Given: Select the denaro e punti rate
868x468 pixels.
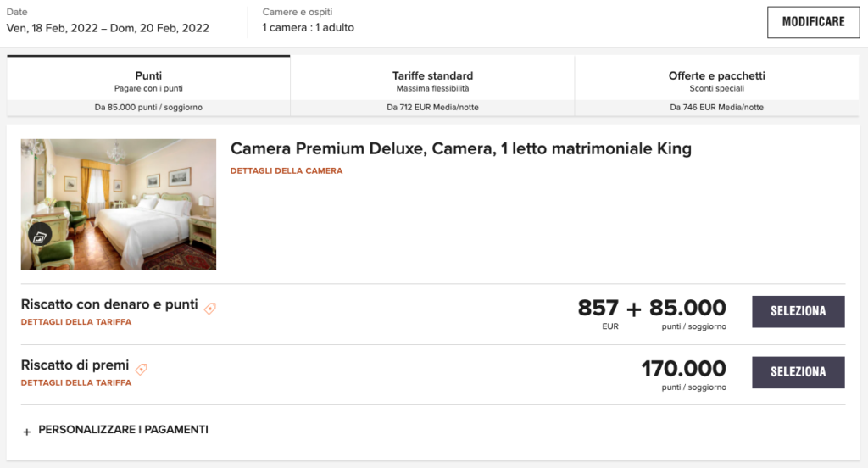Looking at the screenshot, I should click(x=798, y=311).
